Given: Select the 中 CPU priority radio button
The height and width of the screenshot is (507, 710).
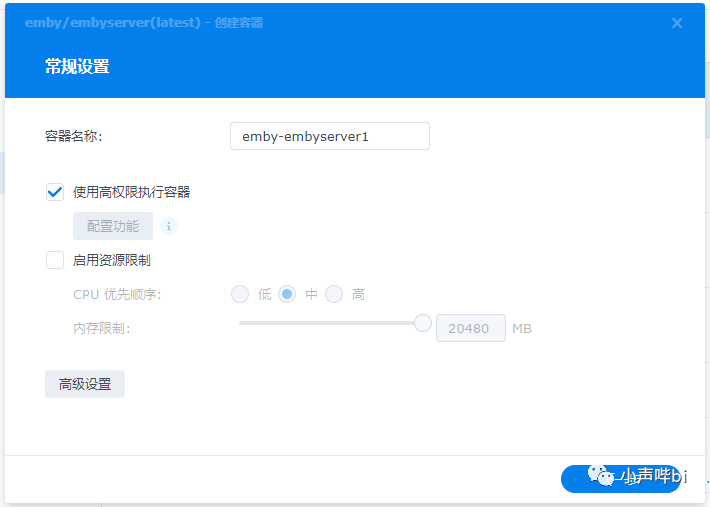Looking at the screenshot, I should [x=287, y=294].
